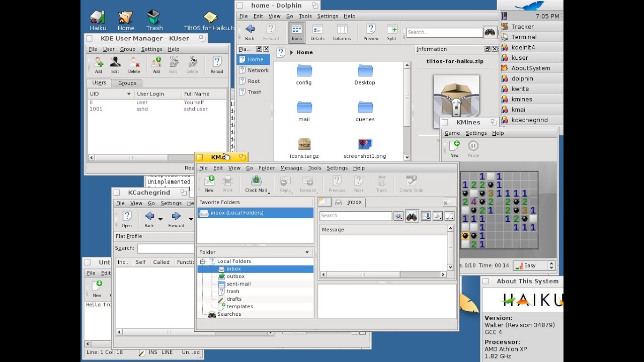Open KMines difficulty Easy dropdown

point(534,265)
